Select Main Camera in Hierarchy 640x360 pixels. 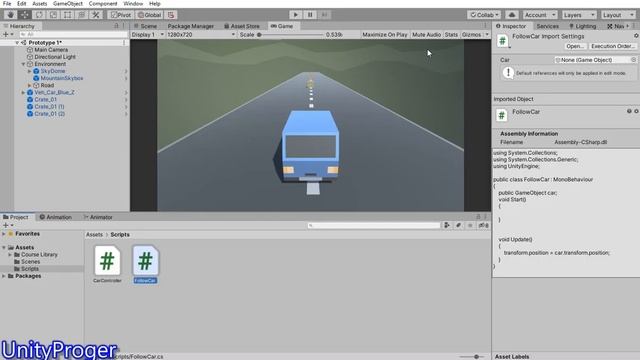(x=51, y=50)
